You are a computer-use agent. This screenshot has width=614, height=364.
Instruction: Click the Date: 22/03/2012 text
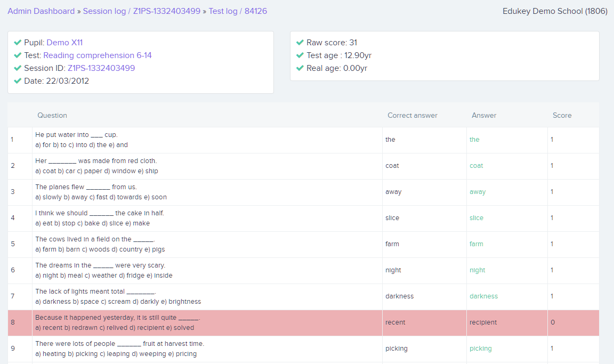[56, 81]
